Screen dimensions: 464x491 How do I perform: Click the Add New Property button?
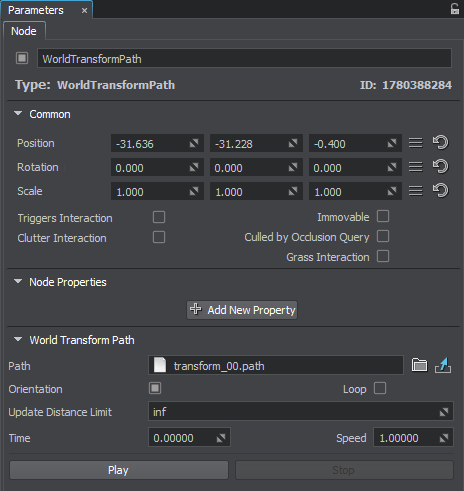coord(242,310)
